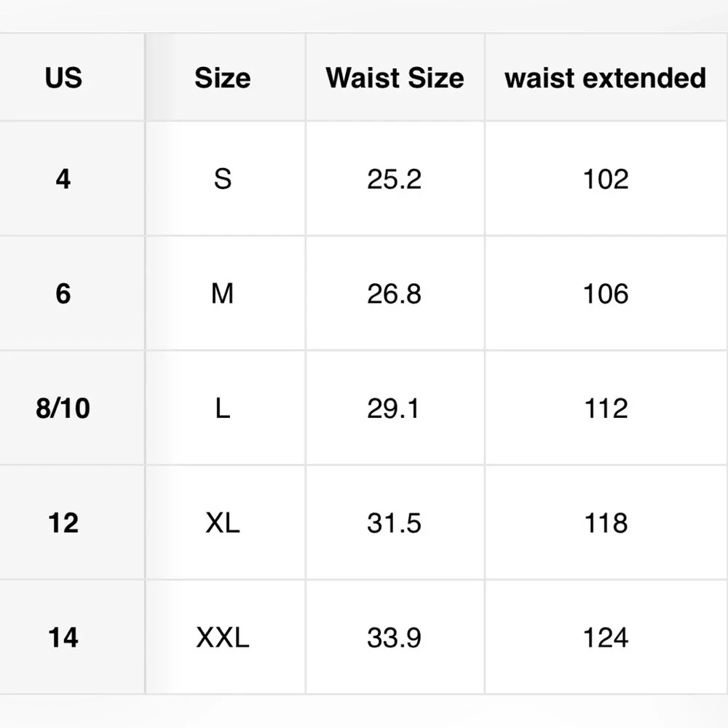The height and width of the screenshot is (728, 728).
Task: Click the 102 waist extended value
Action: tap(606, 179)
